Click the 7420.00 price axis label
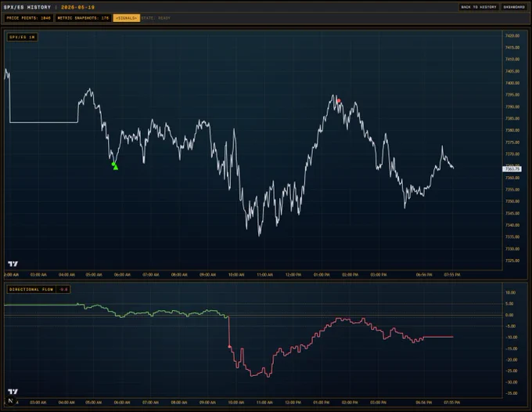This screenshot has width=532, height=412. (512, 36)
